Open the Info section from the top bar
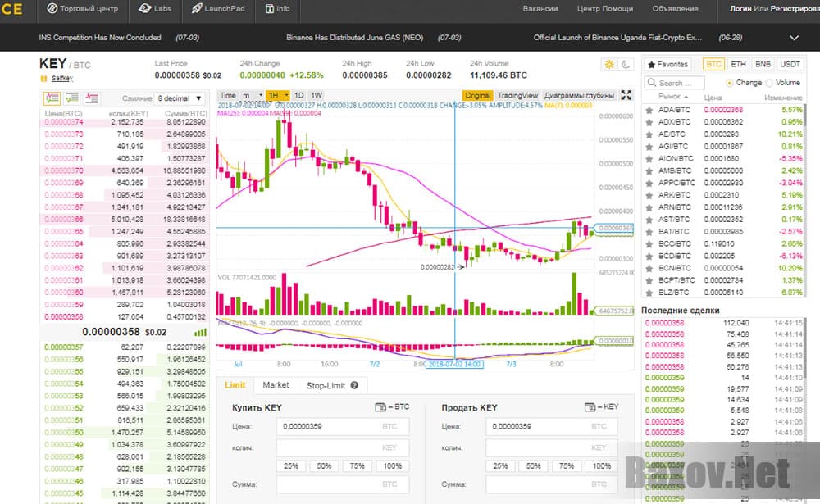 [x=277, y=9]
